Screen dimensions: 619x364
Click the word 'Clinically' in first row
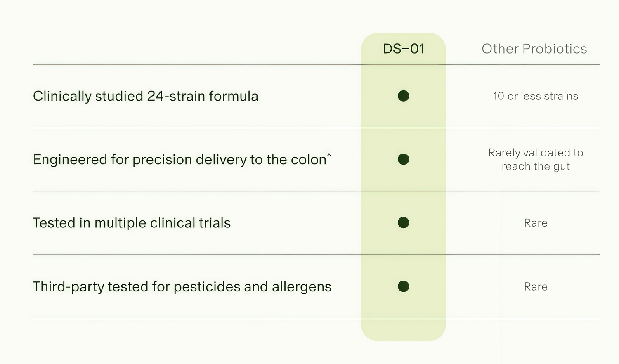[x=62, y=96]
